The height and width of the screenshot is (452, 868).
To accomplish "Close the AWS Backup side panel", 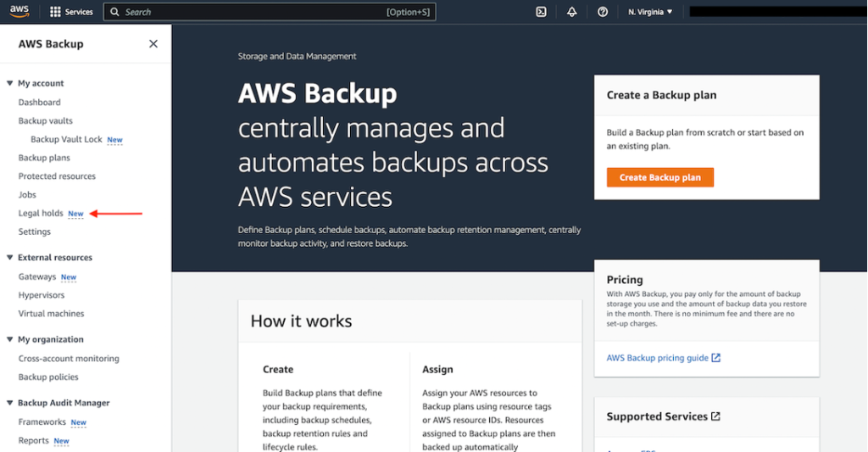I will pos(153,44).
